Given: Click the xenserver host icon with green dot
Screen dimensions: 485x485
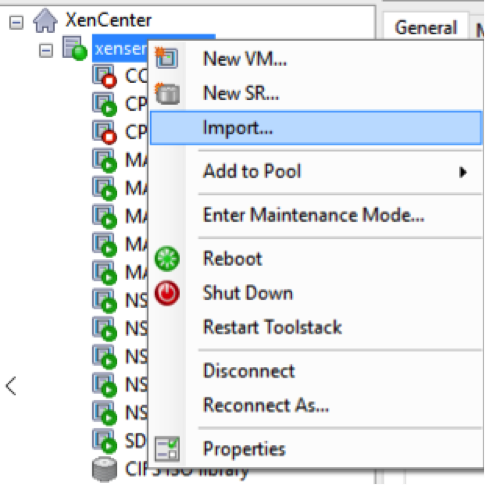Looking at the screenshot, I should pos(75,49).
